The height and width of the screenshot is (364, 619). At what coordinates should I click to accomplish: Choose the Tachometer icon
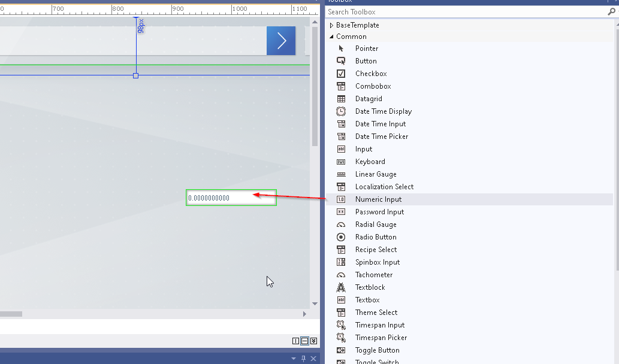tap(341, 275)
